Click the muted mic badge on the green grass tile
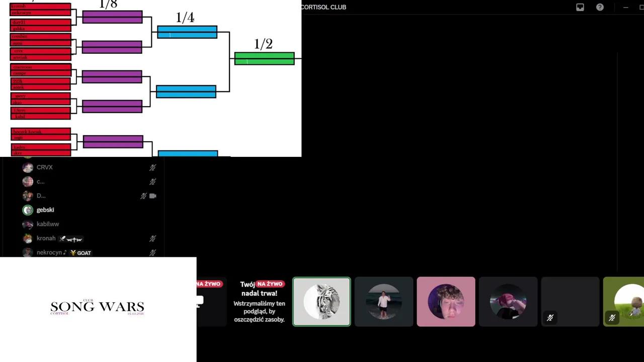Image resolution: width=644 pixels, height=362 pixels. pyautogui.click(x=612, y=318)
